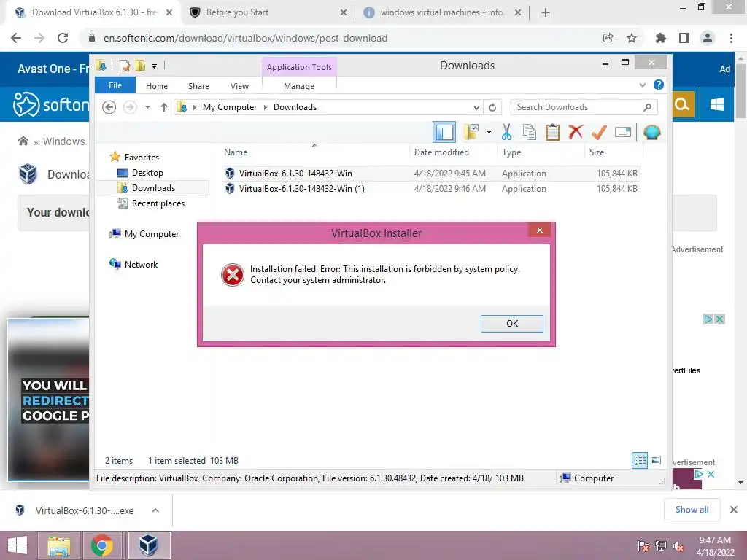
Task: Expand the address bar history dropdown
Action: tap(476, 108)
